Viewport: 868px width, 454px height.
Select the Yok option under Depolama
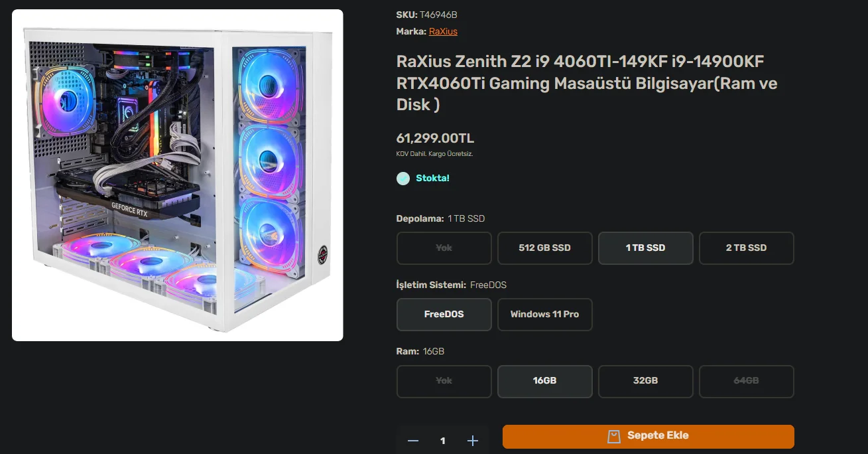pos(444,248)
